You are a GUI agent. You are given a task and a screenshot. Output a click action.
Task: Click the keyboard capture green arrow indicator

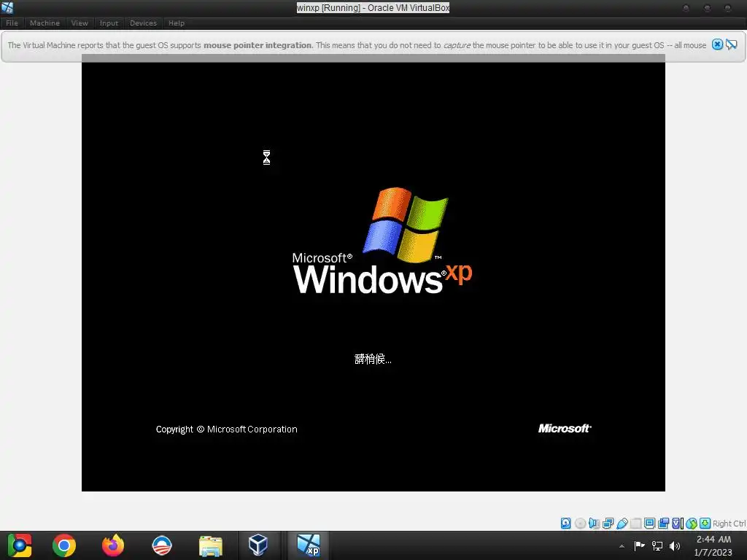(x=705, y=524)
